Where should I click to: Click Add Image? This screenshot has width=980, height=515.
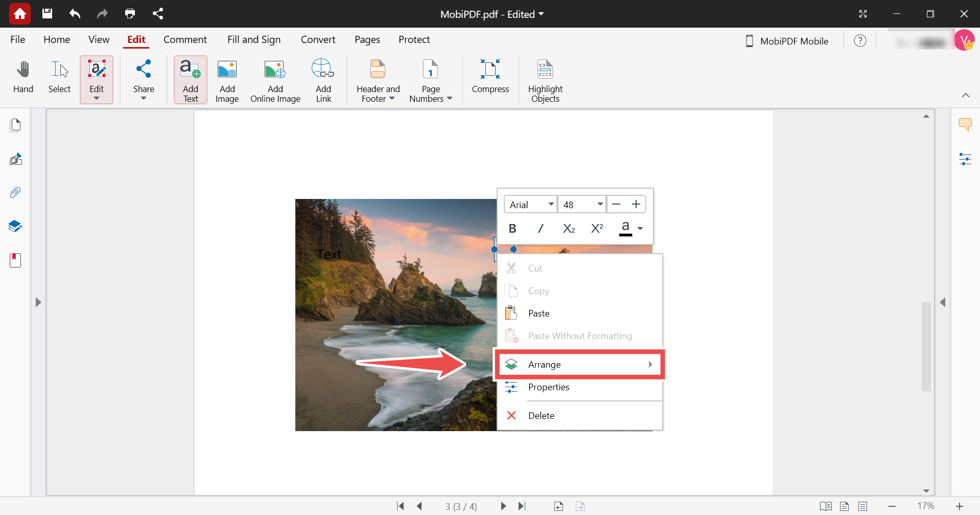pos(227,79)
